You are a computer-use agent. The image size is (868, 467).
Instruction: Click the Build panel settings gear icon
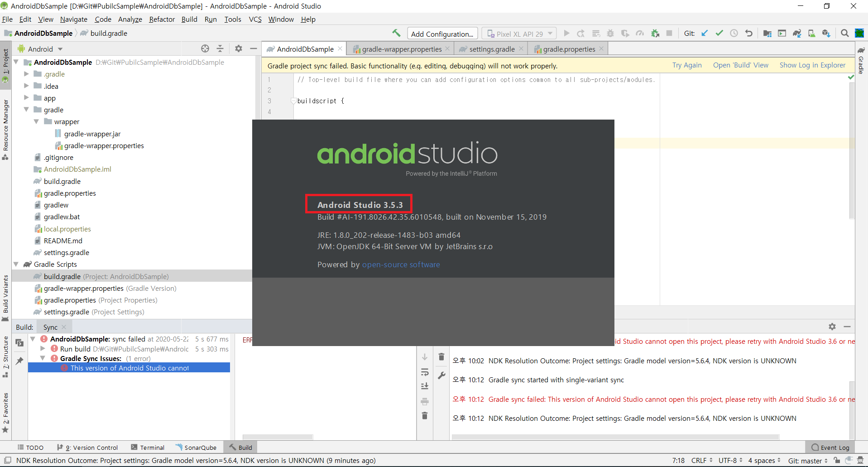coord(832,327)
